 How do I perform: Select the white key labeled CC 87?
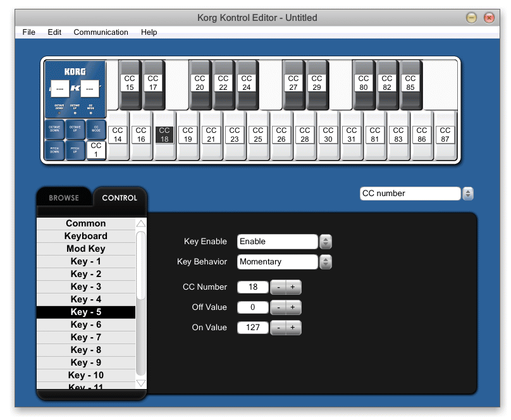445,135
